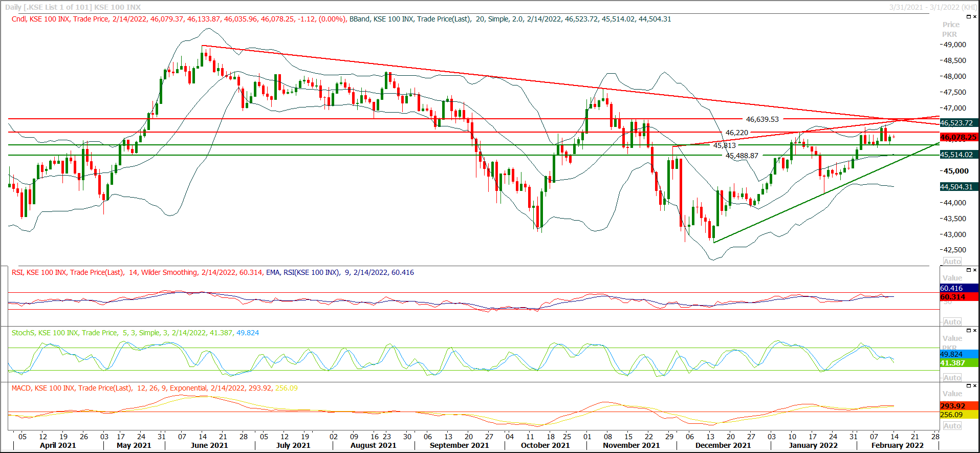Click the 45,813 support line label
Screen dimensions: 980x453
coord(725,145)
